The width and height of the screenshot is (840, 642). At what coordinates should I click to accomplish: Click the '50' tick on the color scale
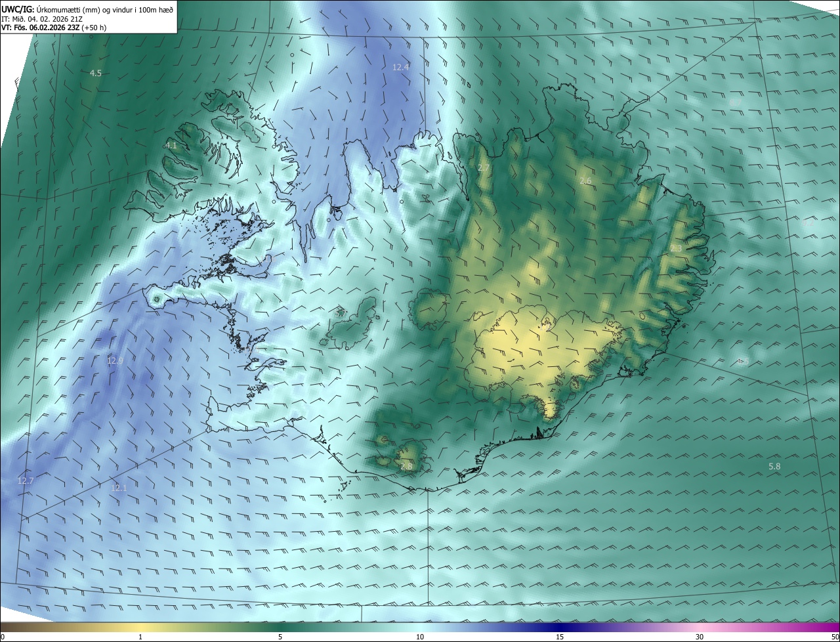click(x=835, y=637)
